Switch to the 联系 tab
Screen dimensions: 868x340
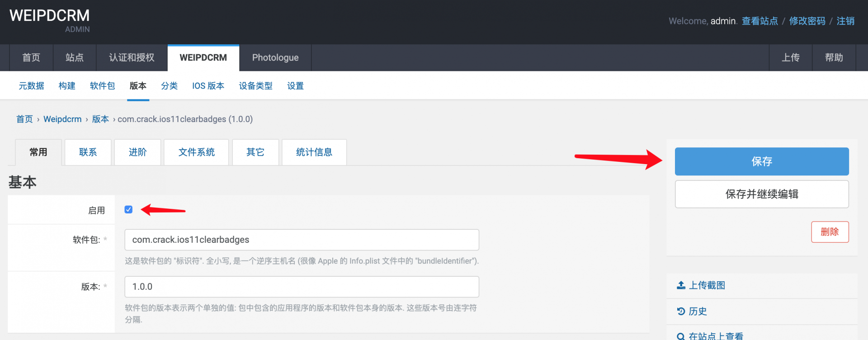click(x=88, y=152)
